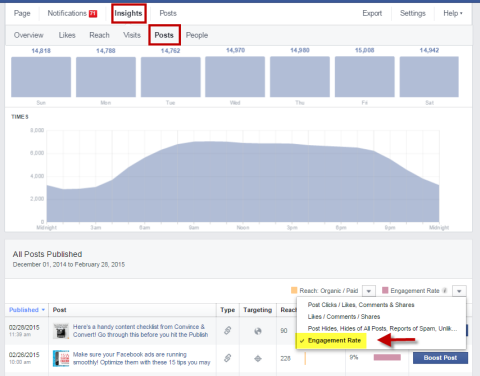Switch to People sub-tab
This screenshot has width=480, height=376.
197,35
